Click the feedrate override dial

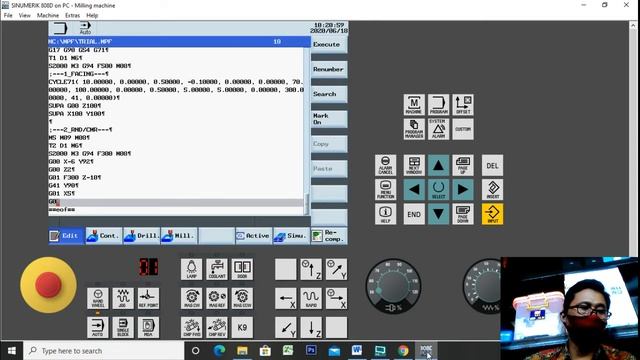[482, 287]
